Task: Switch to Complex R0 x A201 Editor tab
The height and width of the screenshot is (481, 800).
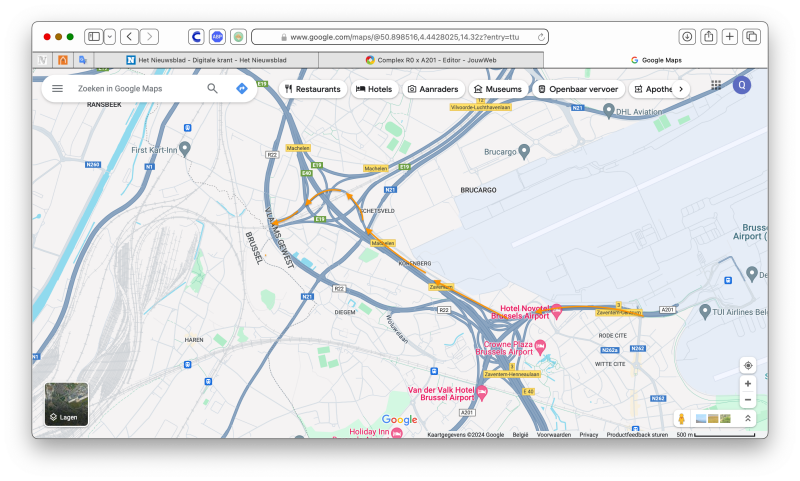Action: (x=431, y=60)
